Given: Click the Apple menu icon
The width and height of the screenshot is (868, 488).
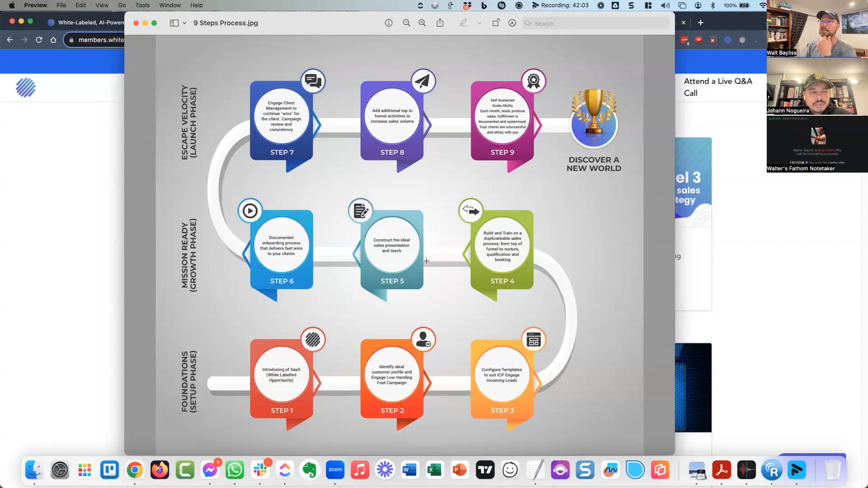Looking at the screenshot, I should 12,5.
